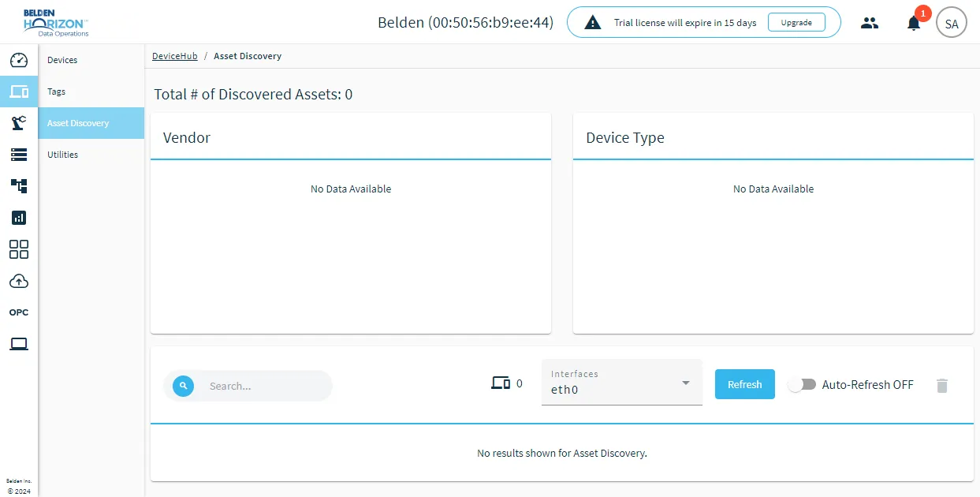
Task: Open the flow hierarchy icon in sidebar
Action: tap(19, 186)
